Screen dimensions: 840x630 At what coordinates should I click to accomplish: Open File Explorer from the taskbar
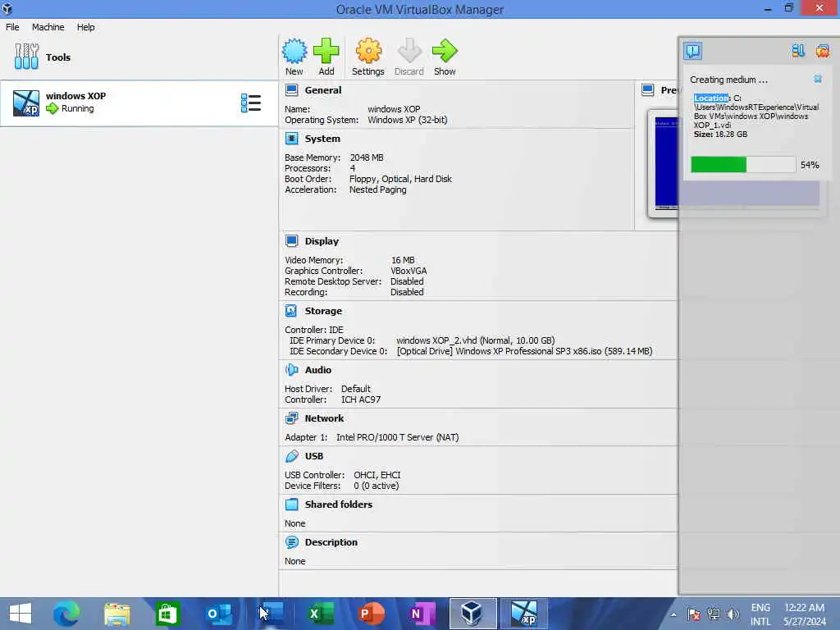click(x=117, y=614)
